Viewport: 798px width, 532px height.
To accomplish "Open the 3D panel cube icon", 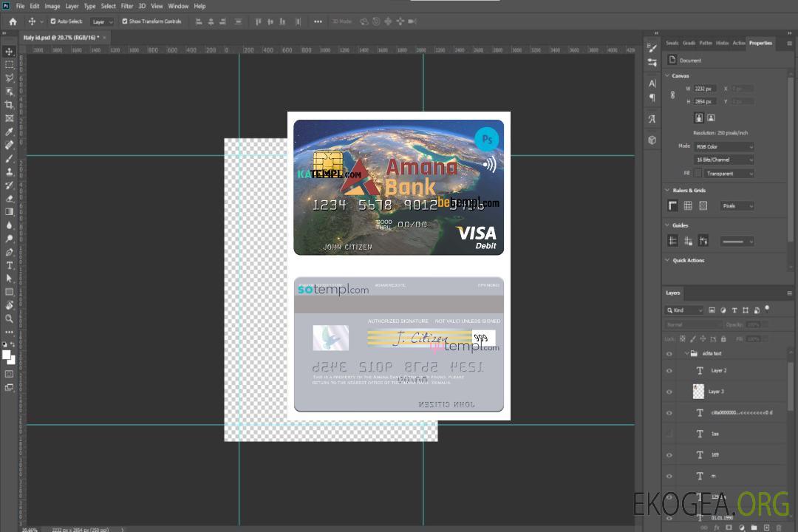I will pyautogui.click(x=652, y=140).
